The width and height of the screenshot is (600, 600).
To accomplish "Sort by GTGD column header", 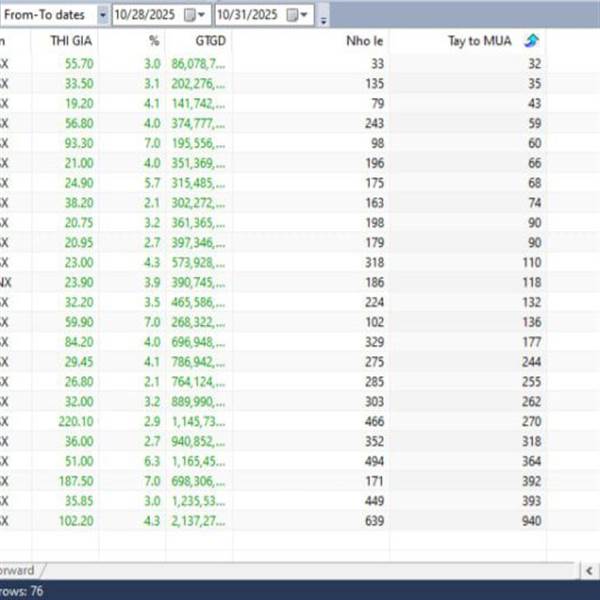I will (x=210, y=41).
